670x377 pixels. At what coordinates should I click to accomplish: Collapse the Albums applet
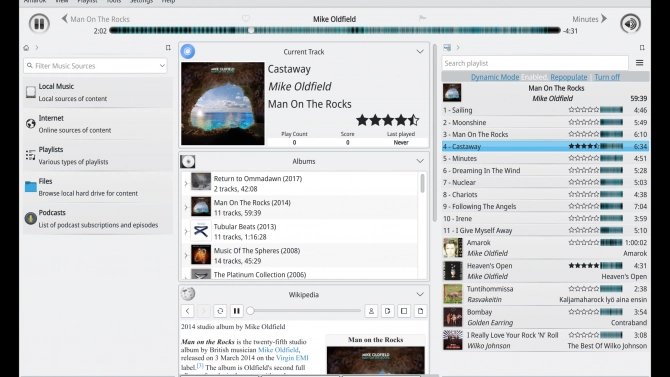(x=420, y=161)
